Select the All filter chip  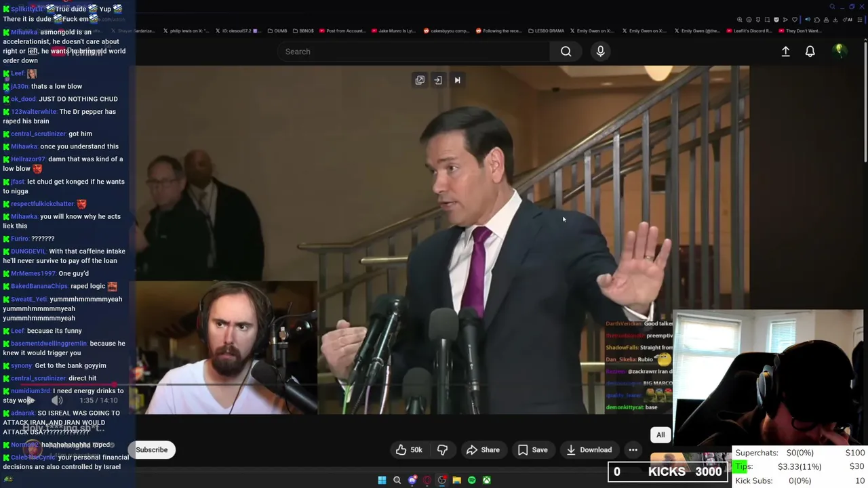pyautogui.click(x=660, y=434)
